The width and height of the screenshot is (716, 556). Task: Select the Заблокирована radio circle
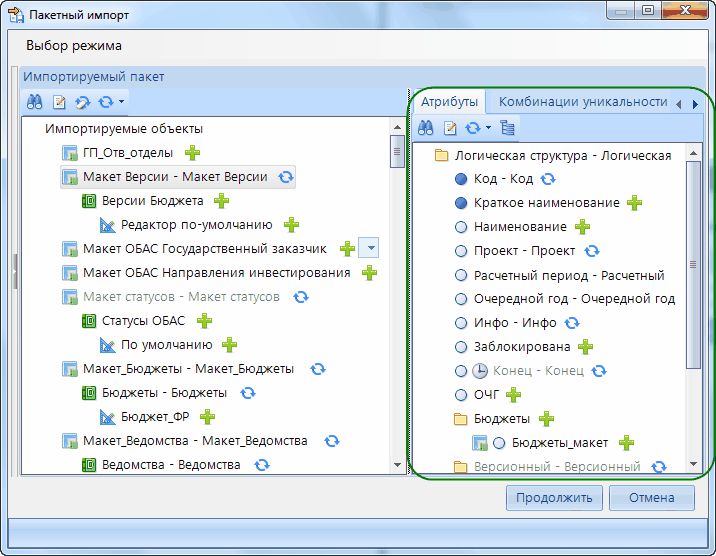pyautogui.click(x=461, y=347)
